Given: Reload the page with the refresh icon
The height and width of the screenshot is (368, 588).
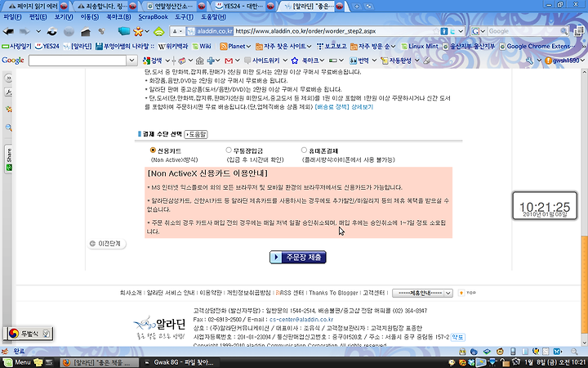Looking at the screenshot, I should point(52,32).
